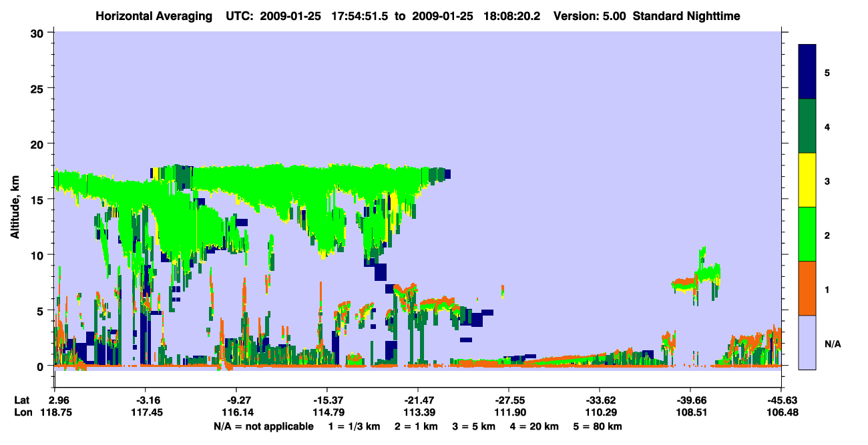The width and height of the screenshot is (868, 445).
Task: Click legend text 'N/A = not applicable'
Action: tap(264, 426)
